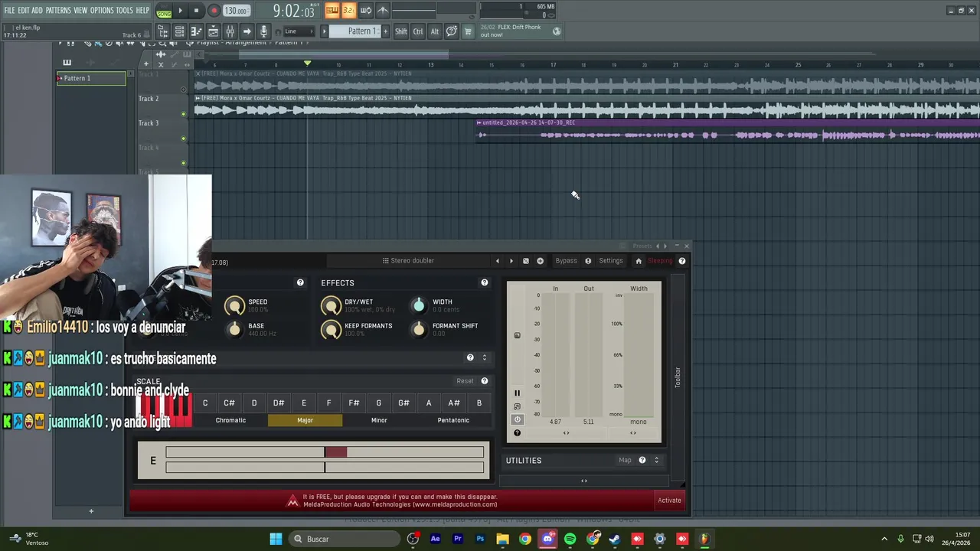The width and height of the screenshot is (980, 551).
Task: Toggle the 3.2.1 countdown before recording
Action: tap(348, 10)
